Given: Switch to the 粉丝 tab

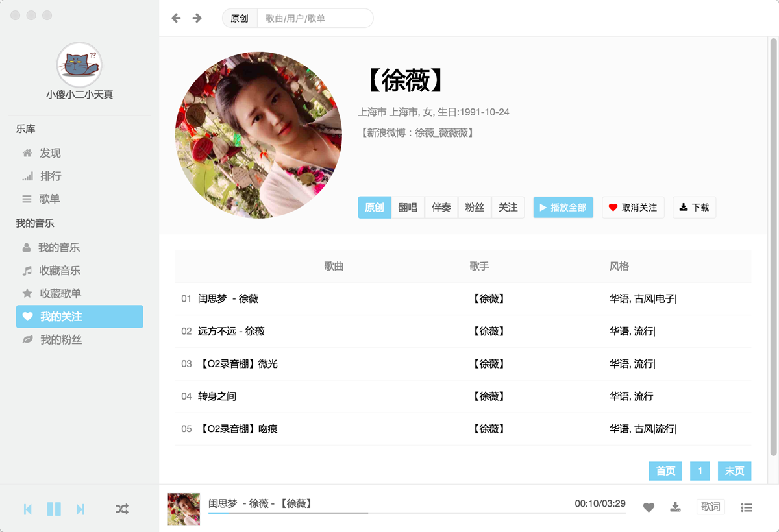Looking at the screenshot, I should click(475, 208).
